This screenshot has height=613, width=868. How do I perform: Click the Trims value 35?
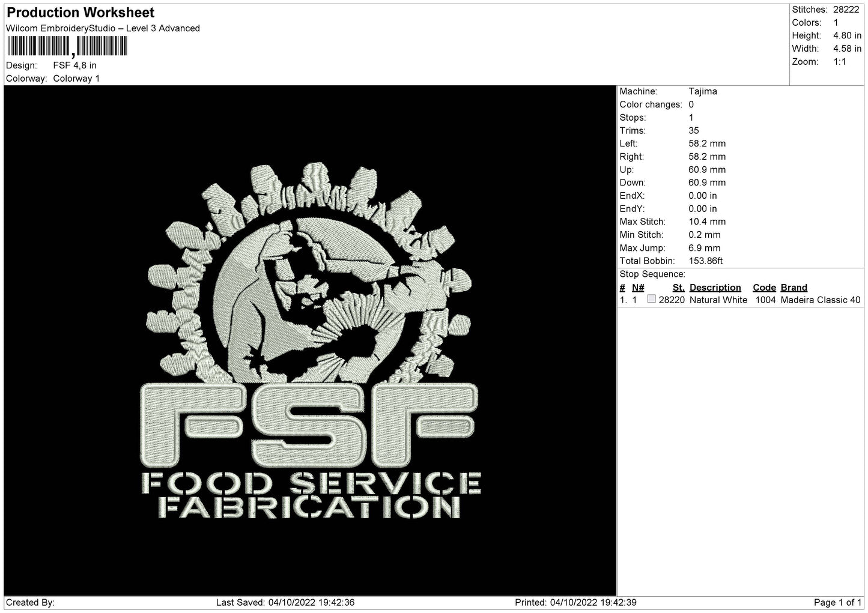click(693, 130)
